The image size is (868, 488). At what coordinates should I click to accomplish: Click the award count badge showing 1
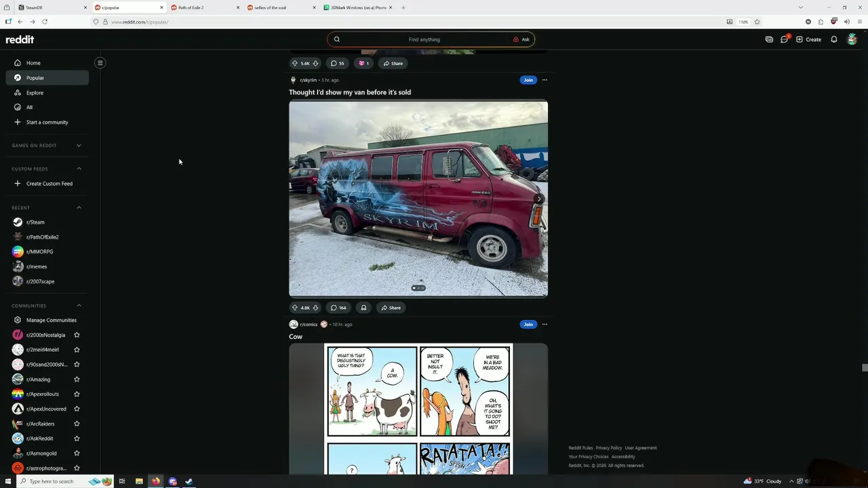pyautogui.click(x=363, y=63)
